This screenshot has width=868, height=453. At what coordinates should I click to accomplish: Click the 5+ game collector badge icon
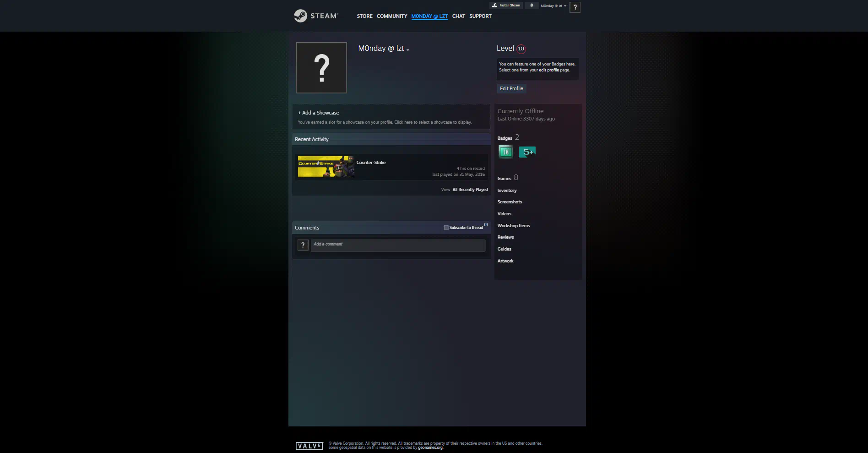point(527,152)
